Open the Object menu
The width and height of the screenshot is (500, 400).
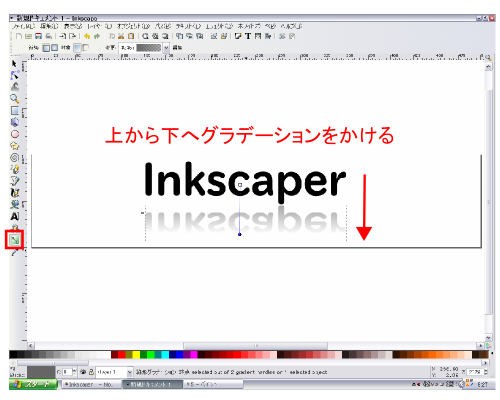133,26
